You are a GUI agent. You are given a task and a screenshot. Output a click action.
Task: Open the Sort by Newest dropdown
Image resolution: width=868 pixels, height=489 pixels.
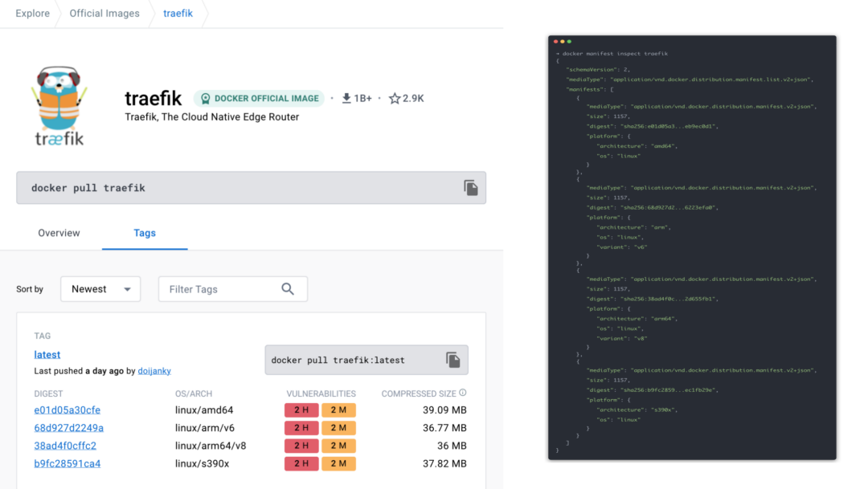pyautogui.click(x=100, y=289)
